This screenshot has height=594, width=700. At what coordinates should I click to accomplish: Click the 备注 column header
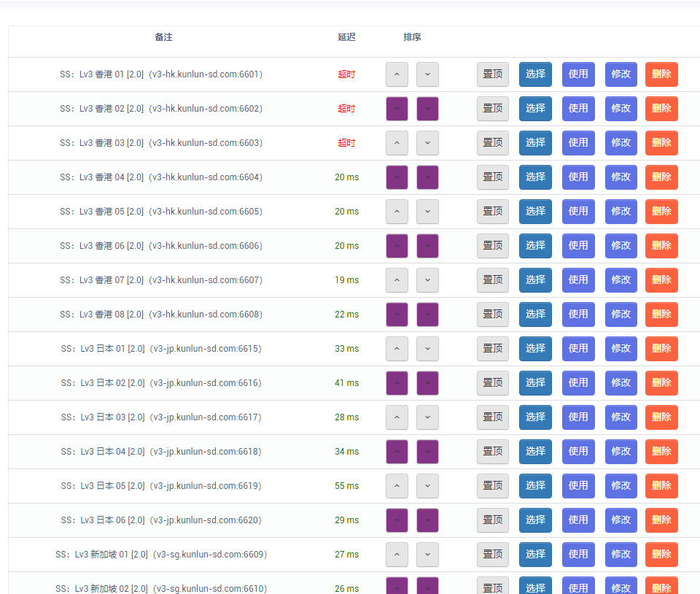[x=163, y=37]
